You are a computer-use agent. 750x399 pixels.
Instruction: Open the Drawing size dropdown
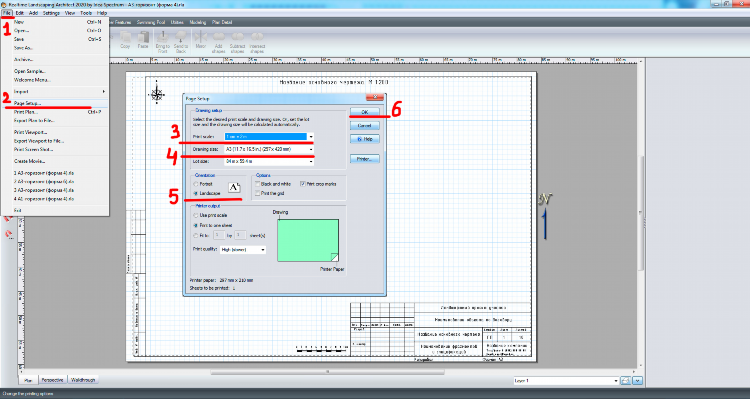pos(310,149)
